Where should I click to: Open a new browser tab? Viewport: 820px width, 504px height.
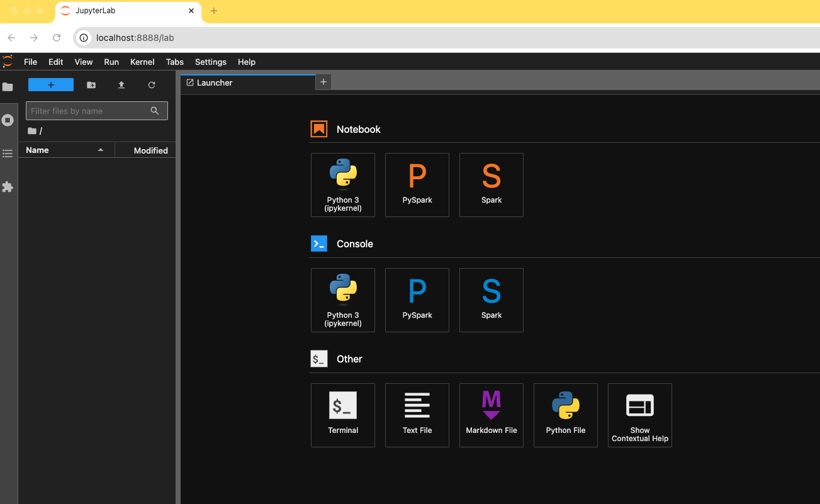[x=214, y=11]
